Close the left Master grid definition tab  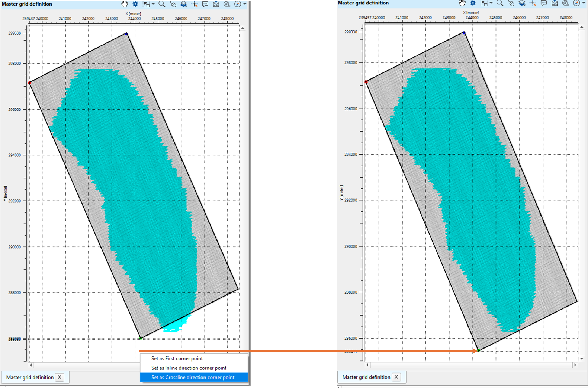[x=60, y=377]
